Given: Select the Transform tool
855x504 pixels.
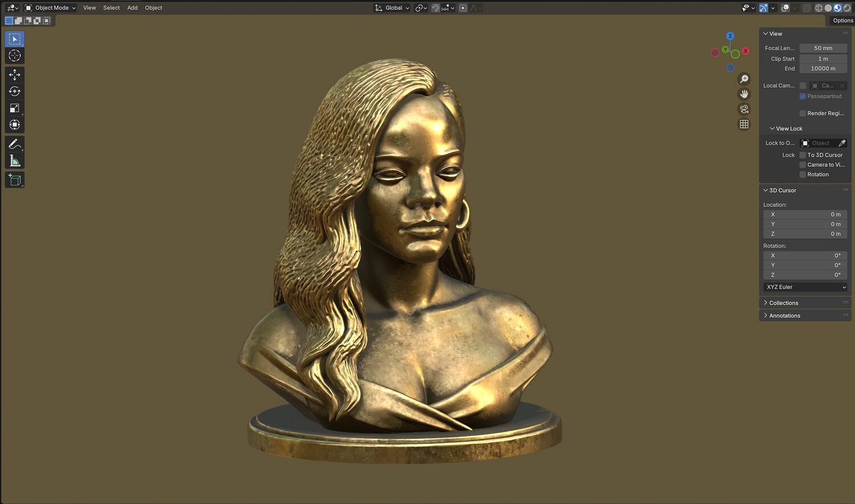Looking at the screenshot, I should pyautogui.click(x=15, y=125).
